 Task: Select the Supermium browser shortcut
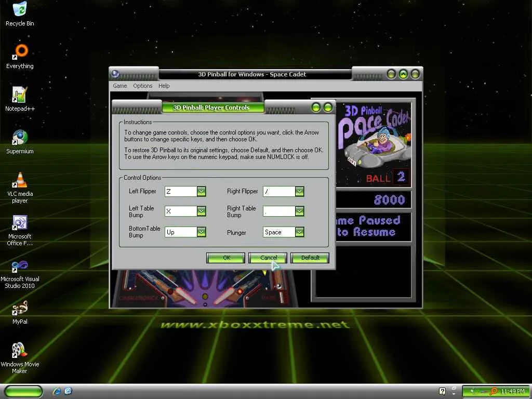20,141
